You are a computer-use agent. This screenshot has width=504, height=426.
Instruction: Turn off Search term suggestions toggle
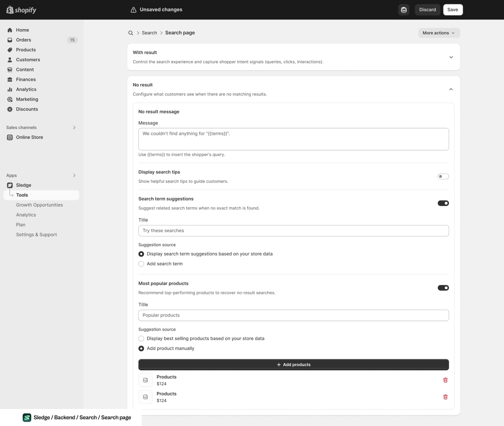[x=443, y=203]
